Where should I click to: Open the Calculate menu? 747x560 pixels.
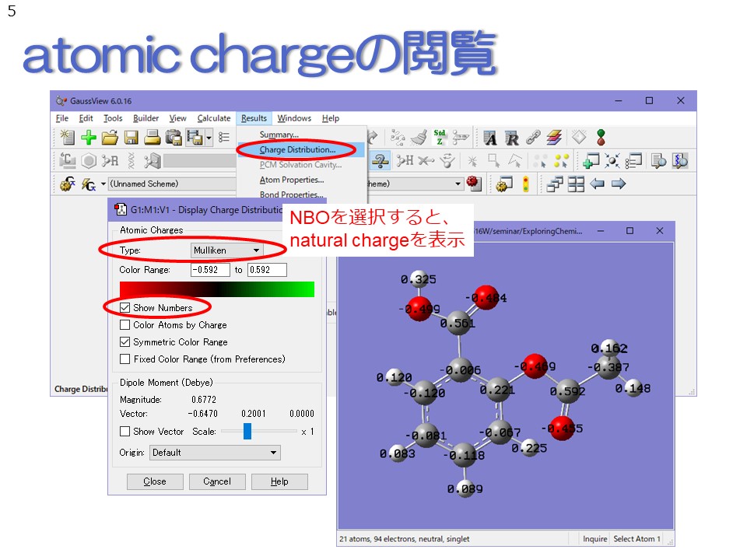click(x=214, y=118)
